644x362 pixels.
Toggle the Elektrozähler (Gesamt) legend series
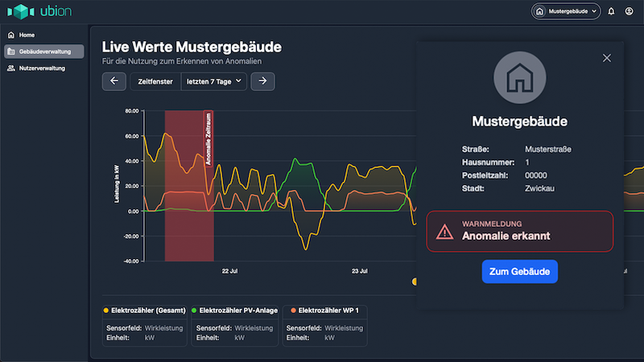click(145, 310)
